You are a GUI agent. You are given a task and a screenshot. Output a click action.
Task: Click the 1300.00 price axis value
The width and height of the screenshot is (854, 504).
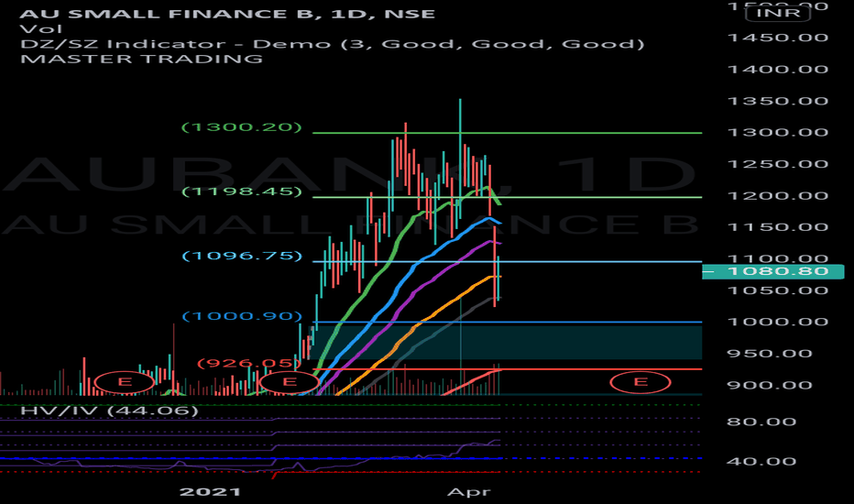click(778, 132)
